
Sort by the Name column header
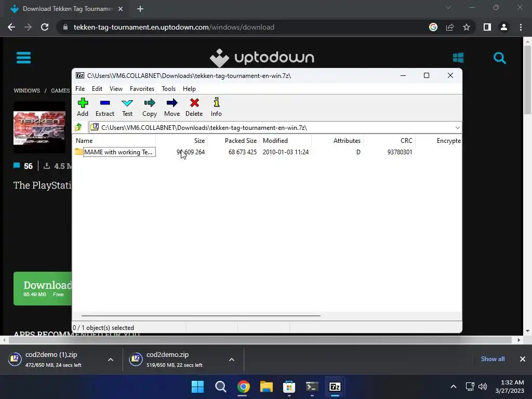click(x=84, y=141)
